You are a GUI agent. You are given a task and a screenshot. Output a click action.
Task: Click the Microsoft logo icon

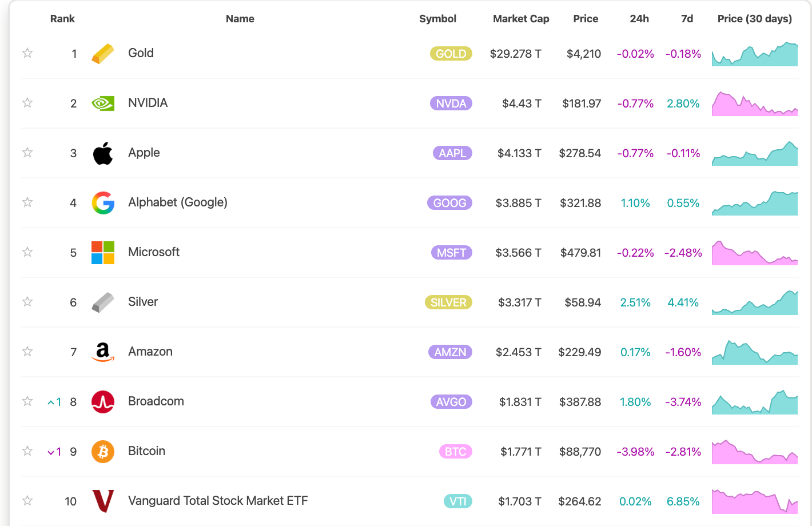pyautogui.click(x=103, y=253)
